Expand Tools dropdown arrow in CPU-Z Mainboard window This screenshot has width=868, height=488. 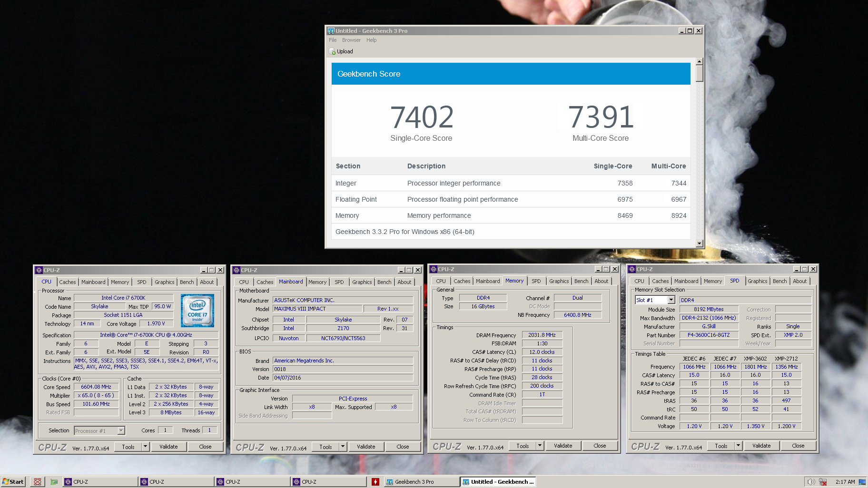(x=343, y=447)
